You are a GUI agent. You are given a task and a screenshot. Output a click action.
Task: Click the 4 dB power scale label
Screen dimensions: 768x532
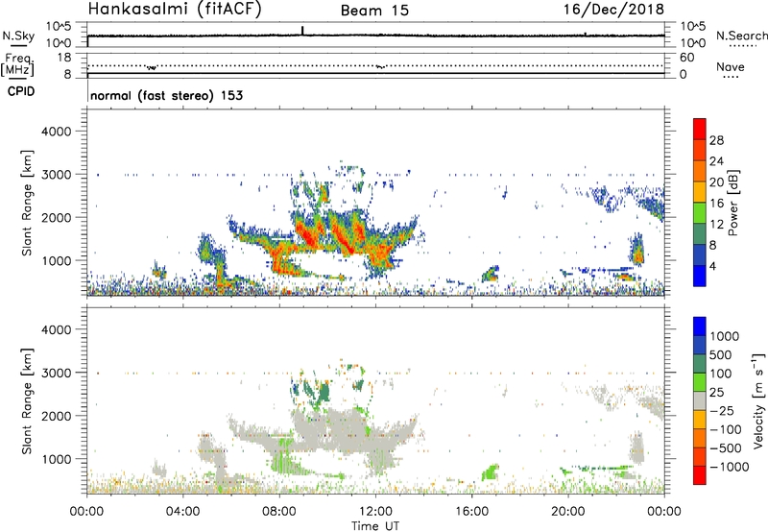pos(713,267)
